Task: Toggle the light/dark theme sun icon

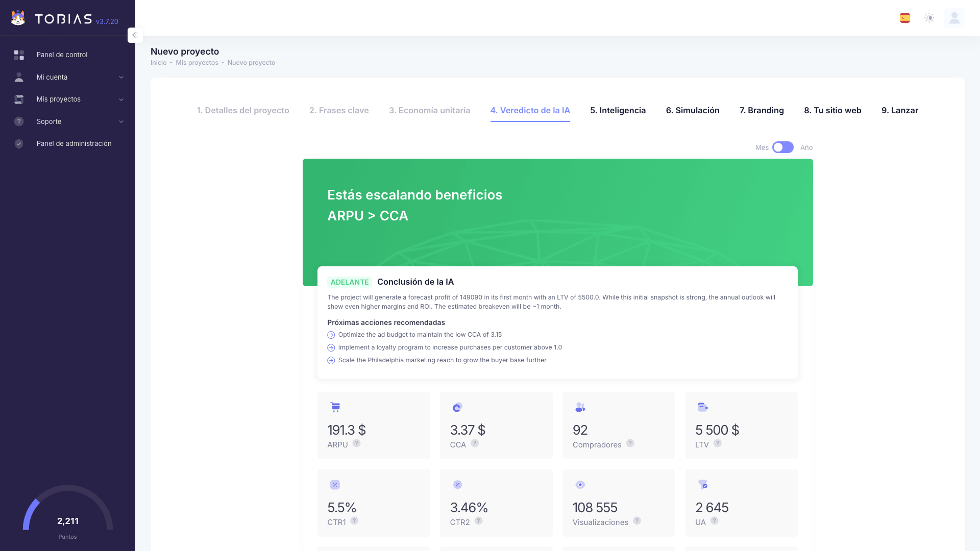Action: tap(929, 18)
